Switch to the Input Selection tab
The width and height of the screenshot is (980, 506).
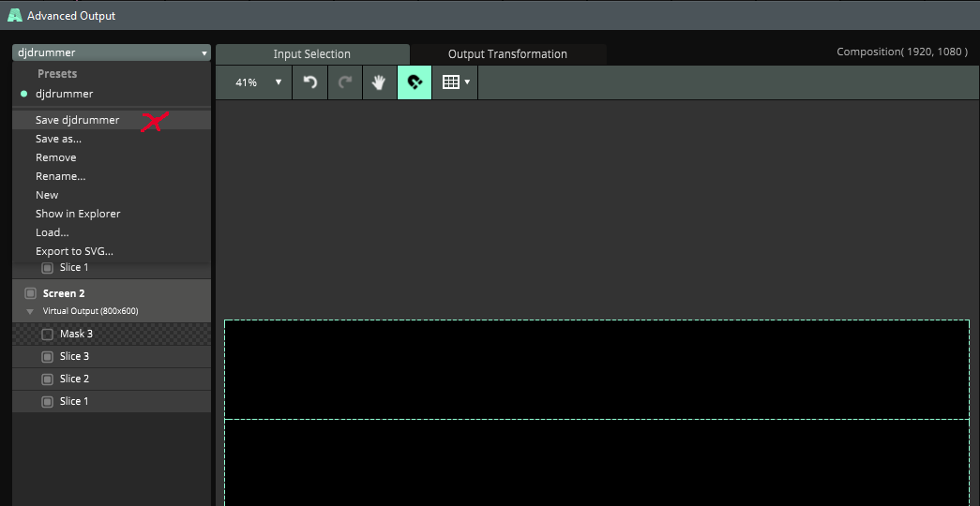coord(311,54)
